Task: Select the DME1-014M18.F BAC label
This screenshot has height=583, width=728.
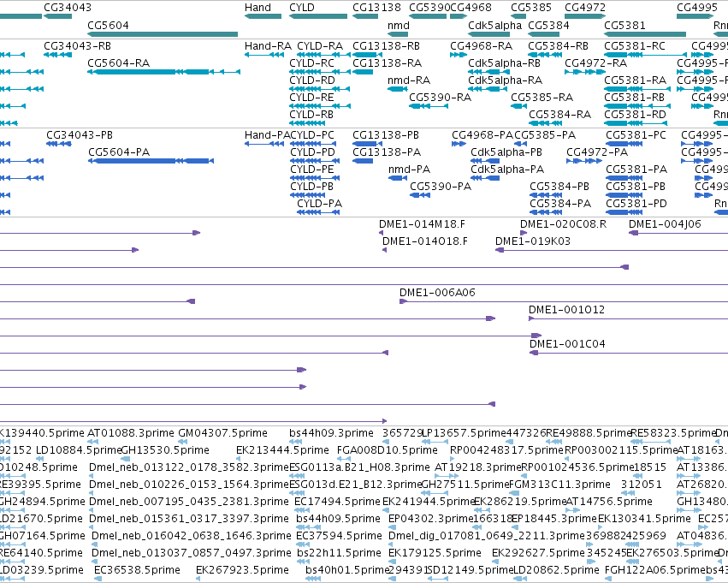Action: tap(422, 224)
